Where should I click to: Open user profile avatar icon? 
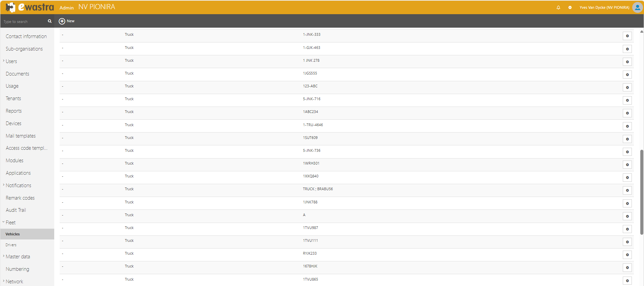point(637,7)
